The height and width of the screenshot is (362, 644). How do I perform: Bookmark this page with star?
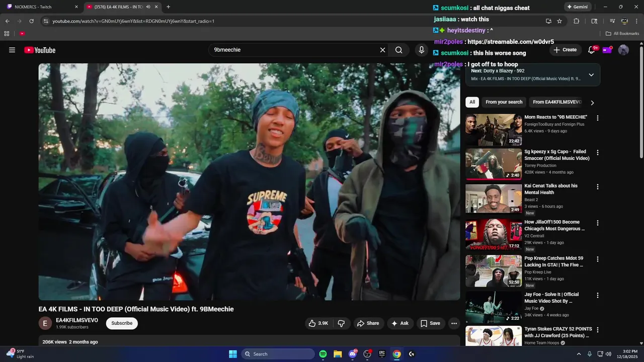point(559,21)
